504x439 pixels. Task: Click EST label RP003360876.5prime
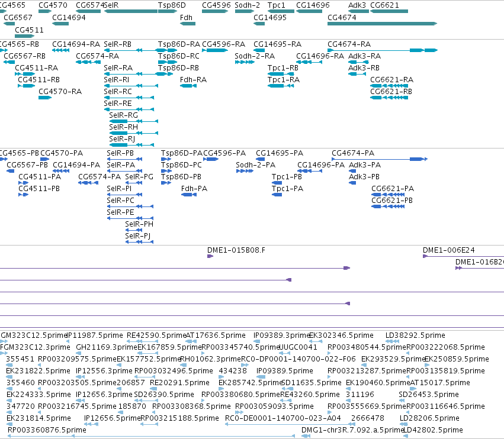click(x=47, y=430)
